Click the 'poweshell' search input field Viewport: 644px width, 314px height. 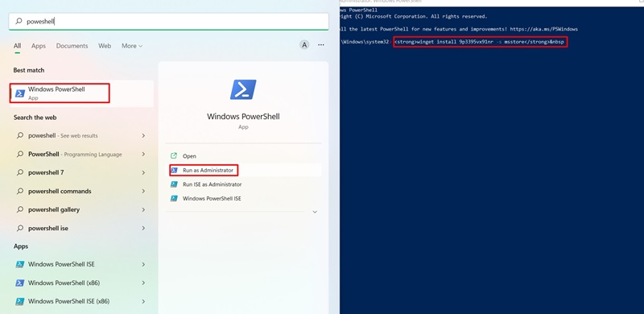pos(168,22)
